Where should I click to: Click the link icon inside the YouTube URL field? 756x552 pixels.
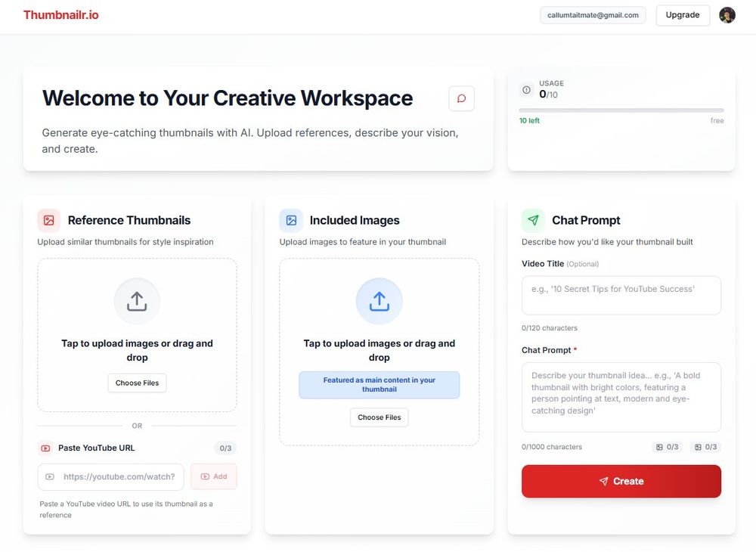51,476
